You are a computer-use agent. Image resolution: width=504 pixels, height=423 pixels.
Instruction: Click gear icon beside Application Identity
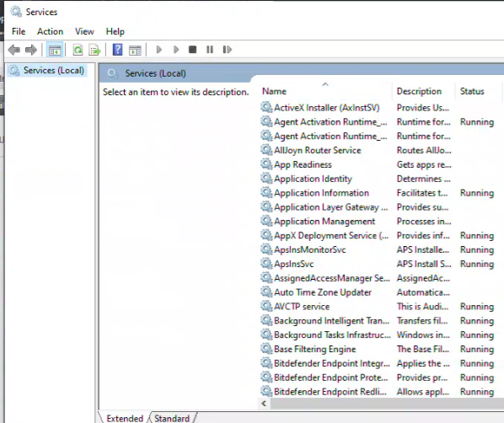pyautogui.click(x=266, y=179)
